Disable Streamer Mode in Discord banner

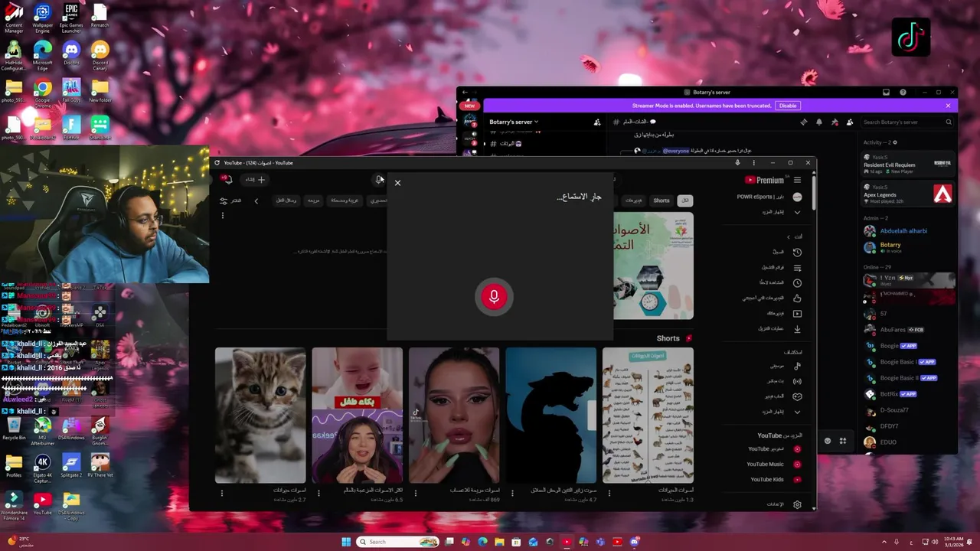point(787,106)
